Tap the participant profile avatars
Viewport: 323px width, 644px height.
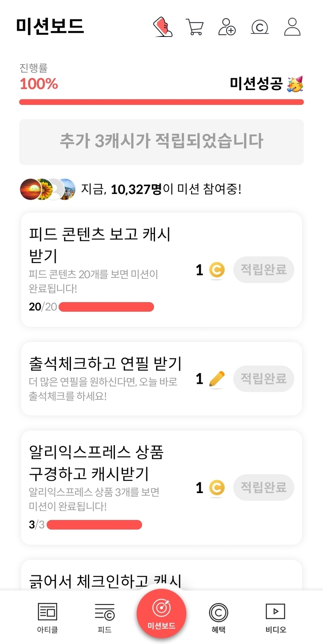[47, 189]
